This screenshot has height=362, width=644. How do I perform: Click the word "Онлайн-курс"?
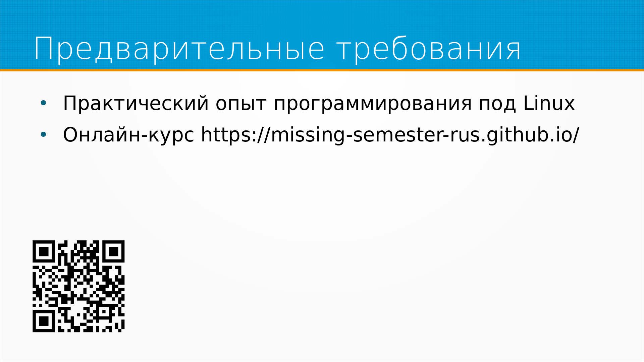128,135
